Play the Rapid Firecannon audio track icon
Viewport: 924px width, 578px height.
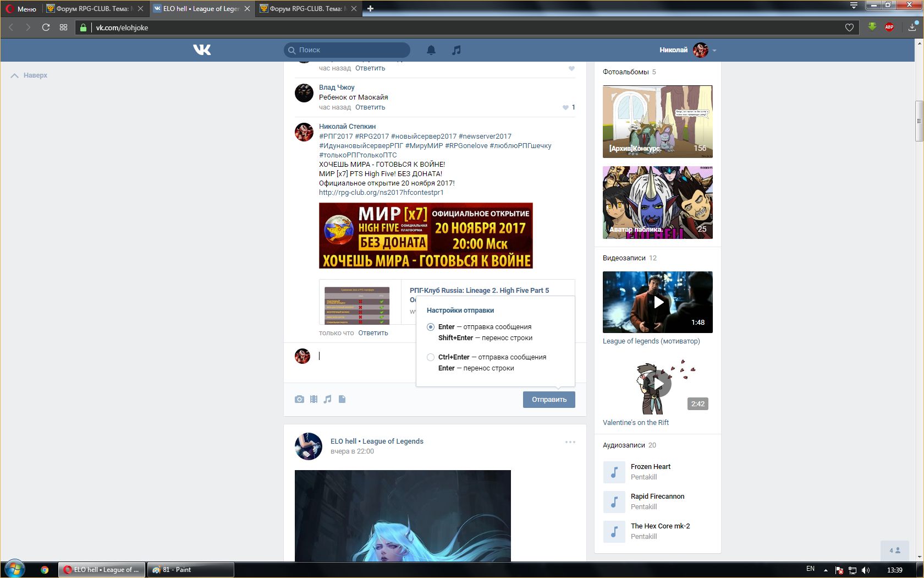click(614, 501)
